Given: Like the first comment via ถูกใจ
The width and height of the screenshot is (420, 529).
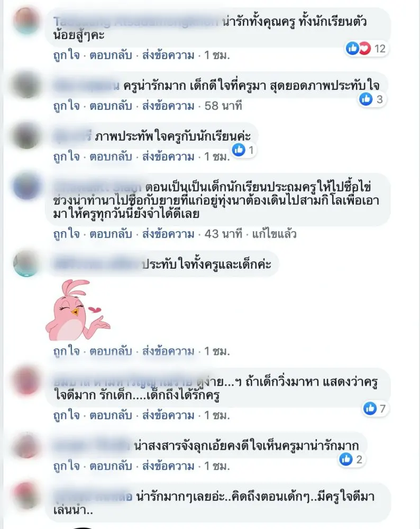Looking at the screenshot, I should (x=67, y=55).
